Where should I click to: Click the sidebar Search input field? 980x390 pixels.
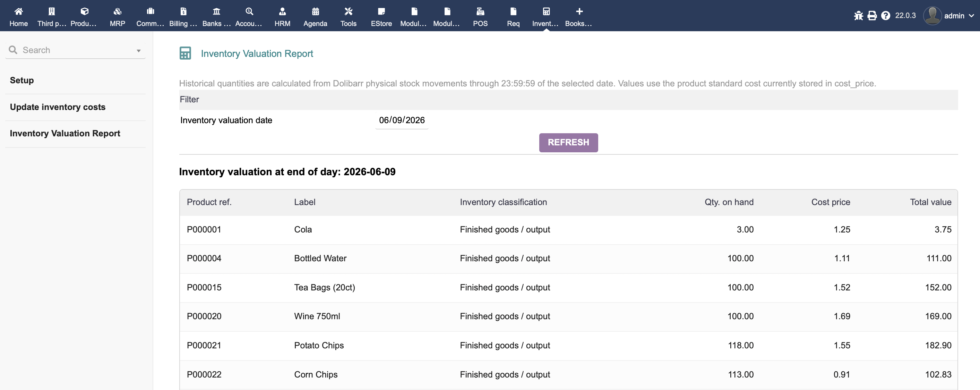pos(75,50)
